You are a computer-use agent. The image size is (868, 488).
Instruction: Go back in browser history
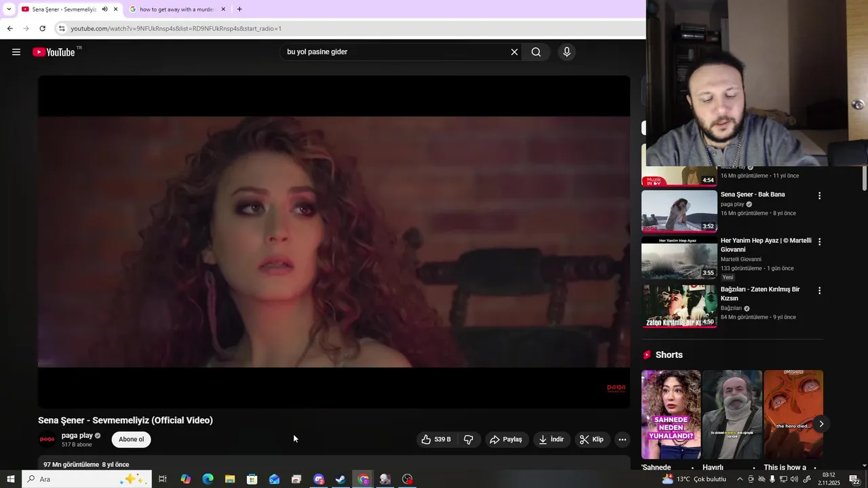click(x=10, y=28)
